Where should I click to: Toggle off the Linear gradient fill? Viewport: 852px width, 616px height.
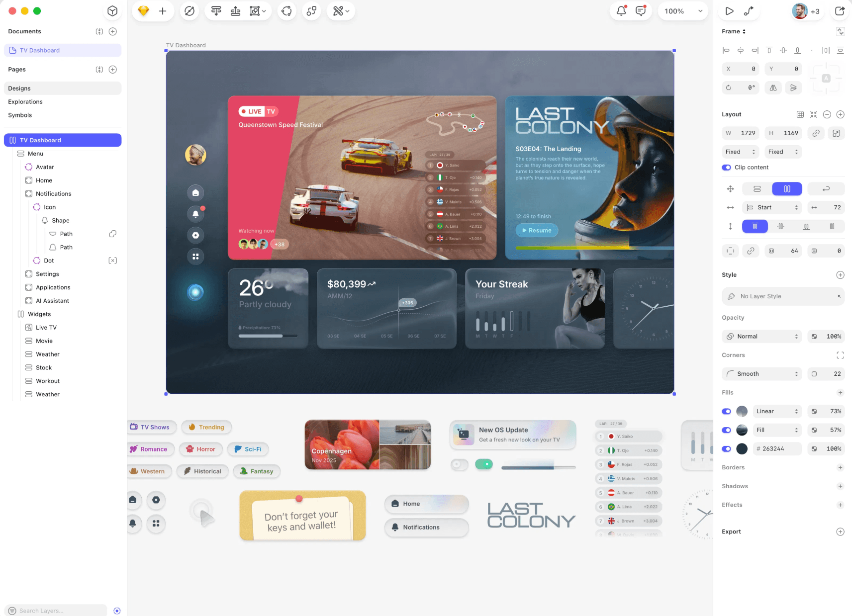pyautogui.click(x=726, y=411)
